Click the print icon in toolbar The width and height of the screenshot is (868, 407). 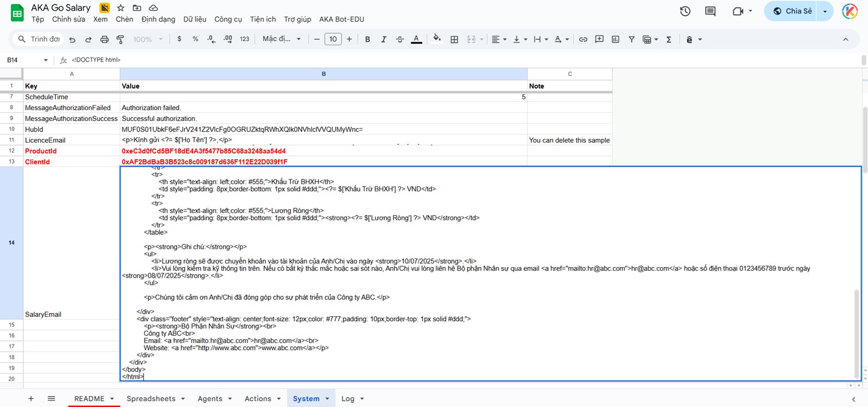pyautogui.click(x=104, y=40)
